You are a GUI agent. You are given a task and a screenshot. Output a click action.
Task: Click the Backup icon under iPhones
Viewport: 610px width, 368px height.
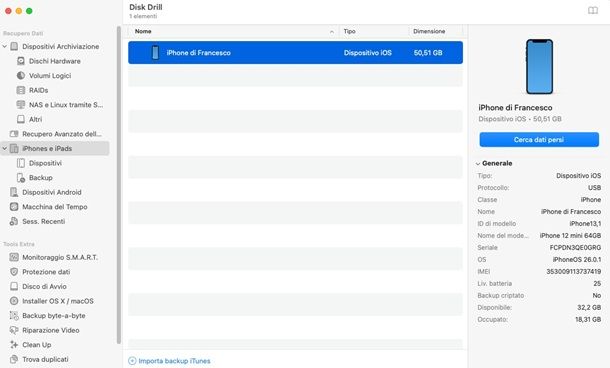click(x=21, y=178)
